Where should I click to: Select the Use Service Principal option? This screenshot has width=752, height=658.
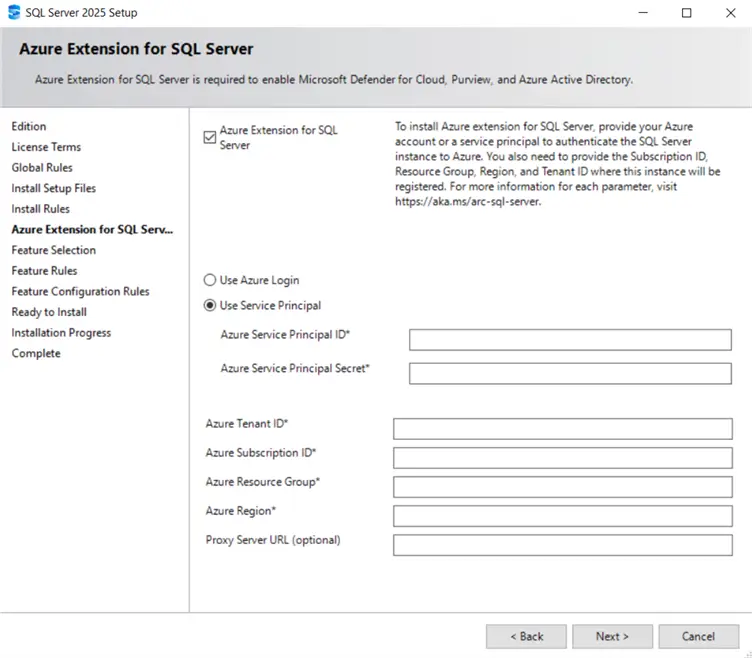(x=210, y=306)
